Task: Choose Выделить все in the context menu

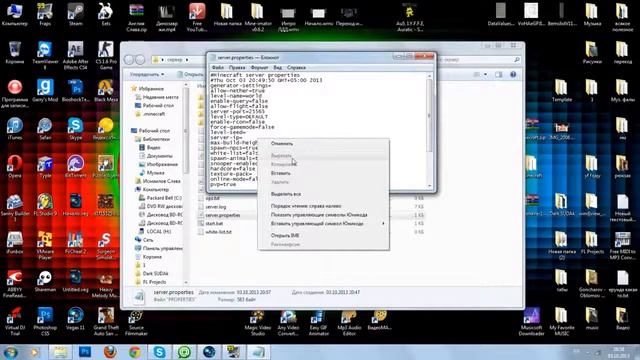Action: click(x=323, y=194)
